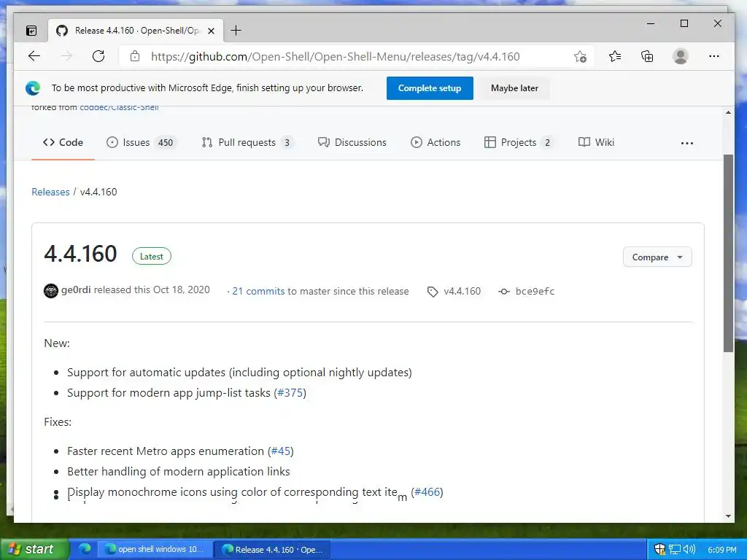The height and width of the screenshot is (560, 747).
Task: Click the page vertical scrollbar thumb
Action: 728,253
